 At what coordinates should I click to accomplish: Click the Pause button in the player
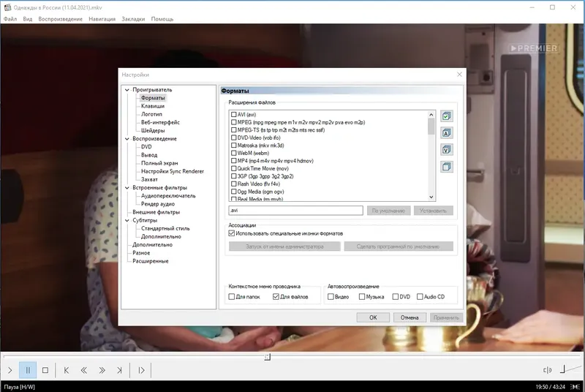click(28, 370)
